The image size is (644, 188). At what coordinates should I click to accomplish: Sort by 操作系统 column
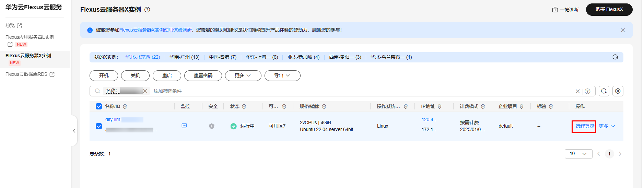pyautogui.click(x=406, y=106)
